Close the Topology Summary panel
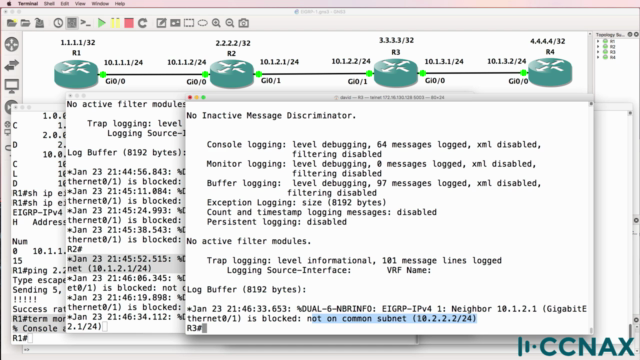 tap(636, 35)
